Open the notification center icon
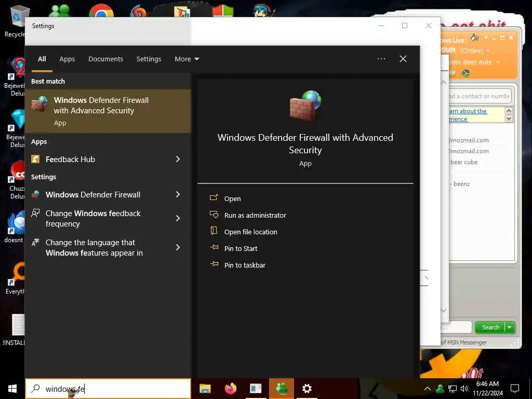 click(x=515, y=389)
